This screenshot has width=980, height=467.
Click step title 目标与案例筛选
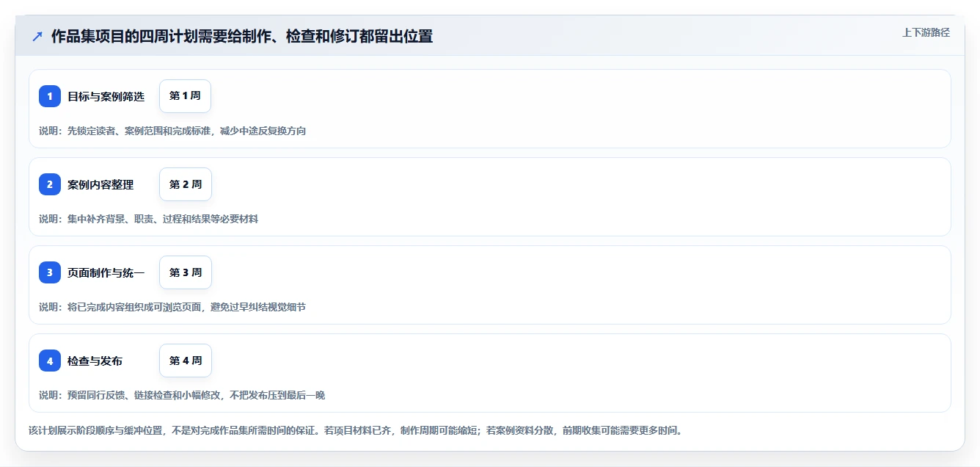pos(106,96)
